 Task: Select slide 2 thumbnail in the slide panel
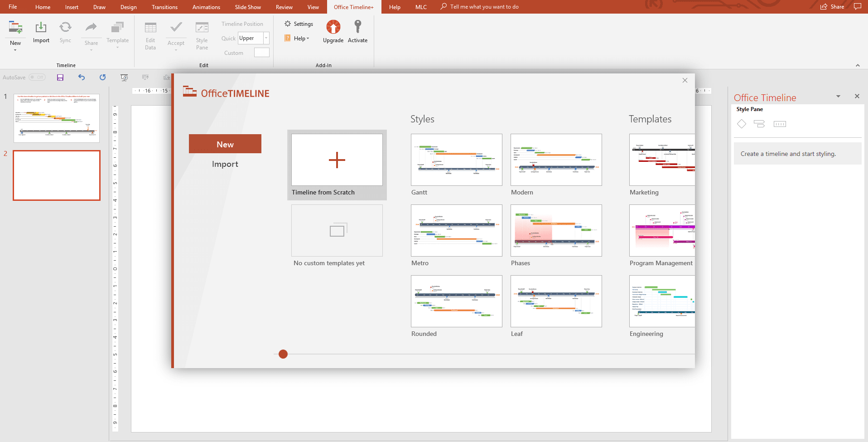pyautogui.click(x=56, y=175)
